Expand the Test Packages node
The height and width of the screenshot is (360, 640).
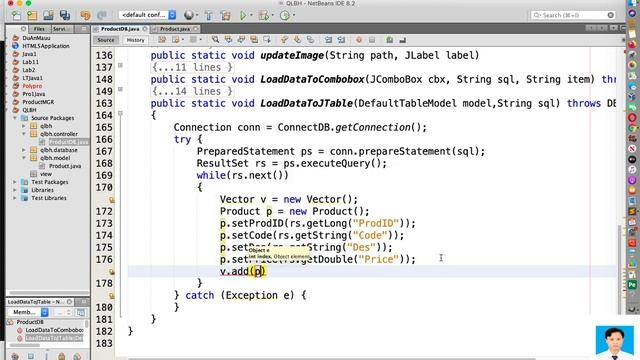pyautogui.click(x=15, y=182)
